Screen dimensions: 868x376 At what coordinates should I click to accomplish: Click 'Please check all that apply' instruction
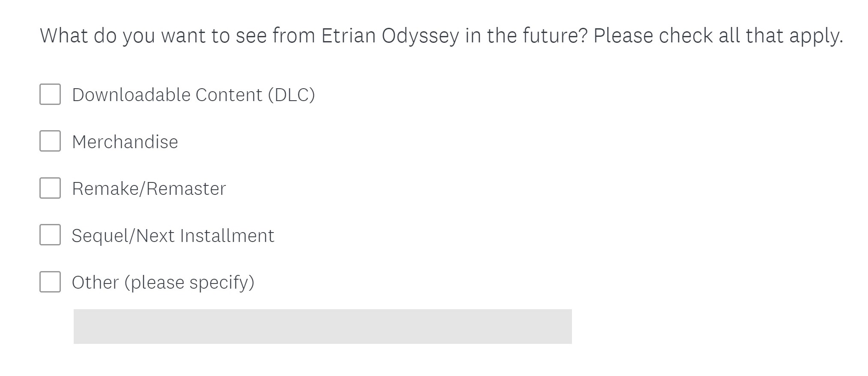click(x=718, y=36)
